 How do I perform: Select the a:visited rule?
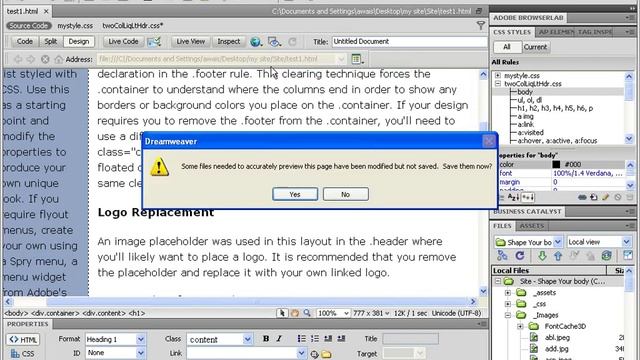(531, 133)
